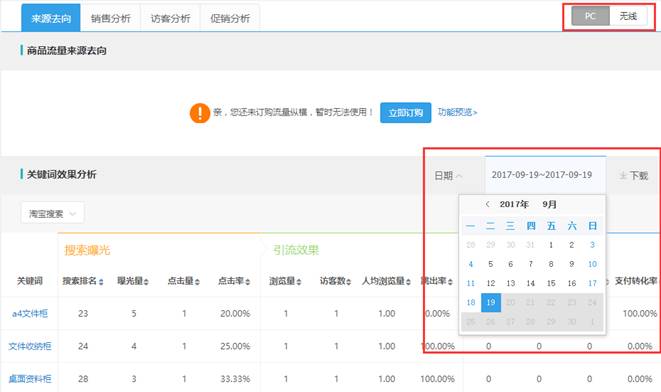
Task: Select September 18 in calendar
Action: click(471, 303)
